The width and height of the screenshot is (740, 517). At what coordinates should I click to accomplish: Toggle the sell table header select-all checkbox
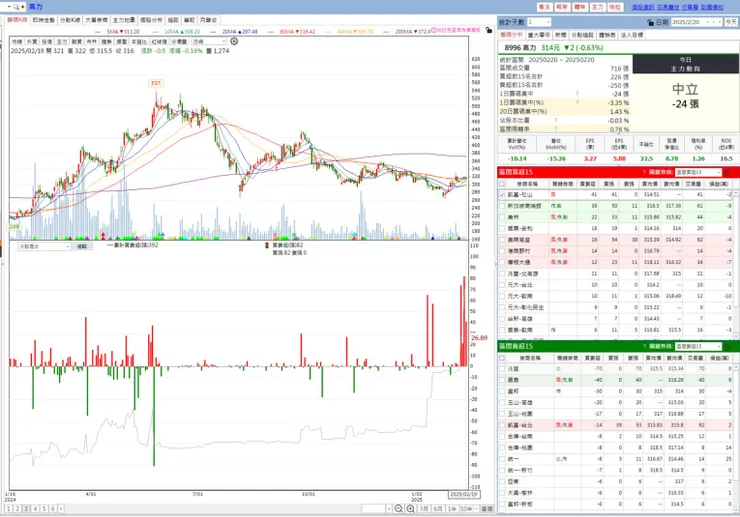[x=502, y=358]
